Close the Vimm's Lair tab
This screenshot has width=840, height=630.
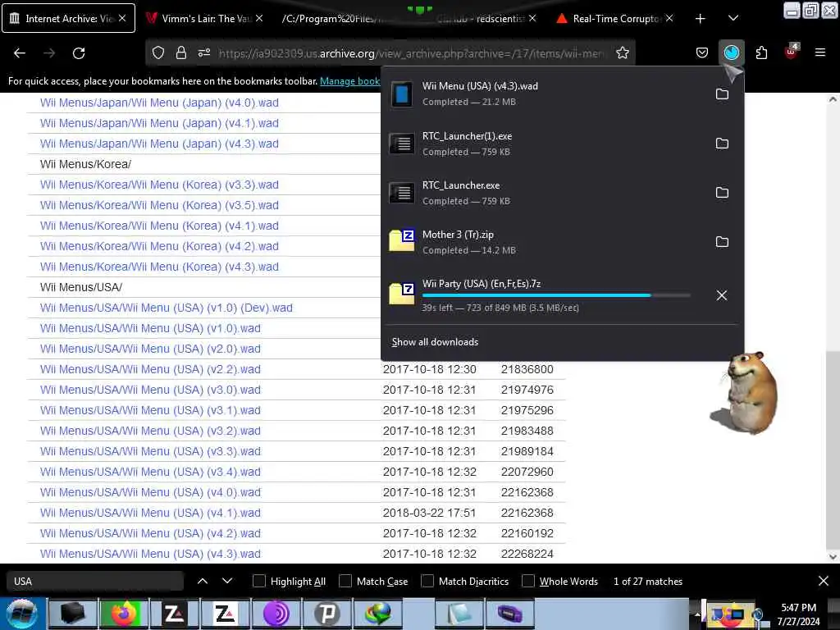(x=259, y=18)
